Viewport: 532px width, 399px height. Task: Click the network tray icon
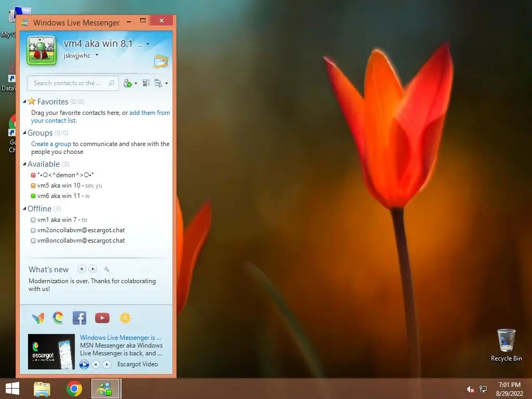[x=483, y=389]
